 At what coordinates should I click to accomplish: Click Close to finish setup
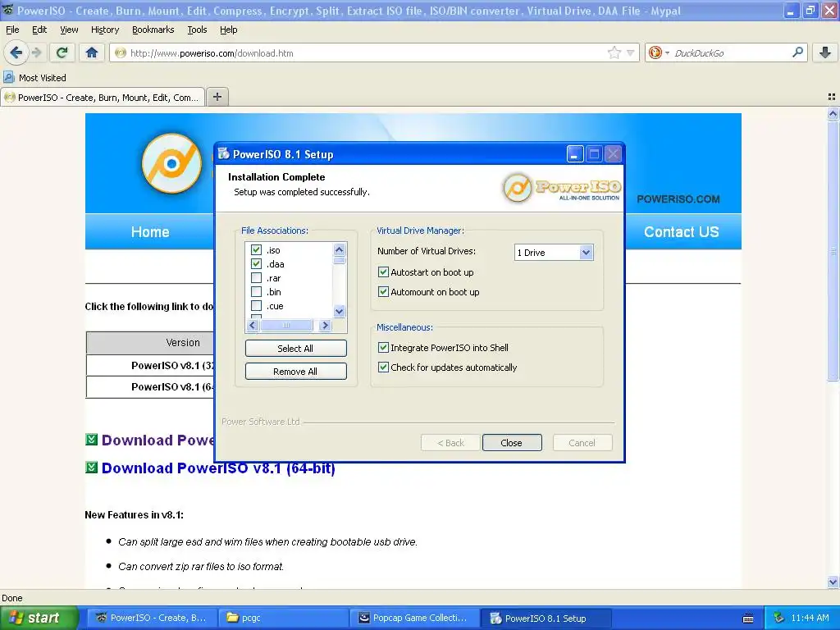point(512,442)
